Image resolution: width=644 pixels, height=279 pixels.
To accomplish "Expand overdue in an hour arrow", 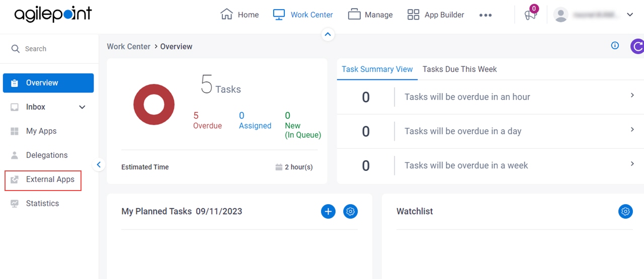I will pos(632,95).
